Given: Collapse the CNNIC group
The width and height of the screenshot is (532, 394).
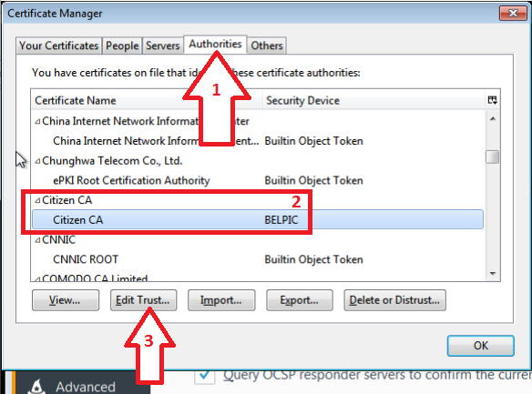Looking at the screenshot, I should coord(37,240).
